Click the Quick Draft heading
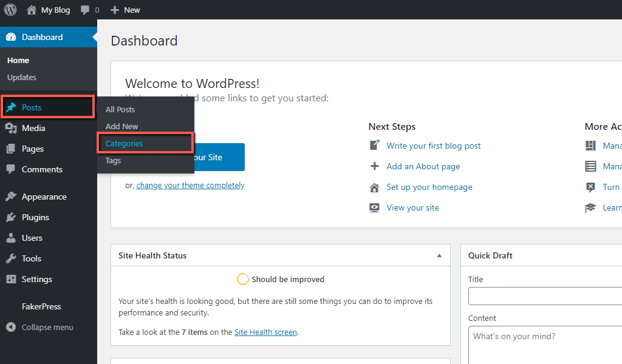This screenshot has height=364, width=622. pyautogui.click(x=490, y=255)
